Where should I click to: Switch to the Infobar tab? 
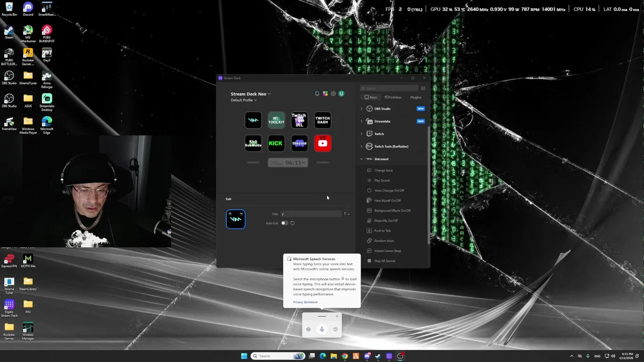pyautogui.click(x=393, y=98)
